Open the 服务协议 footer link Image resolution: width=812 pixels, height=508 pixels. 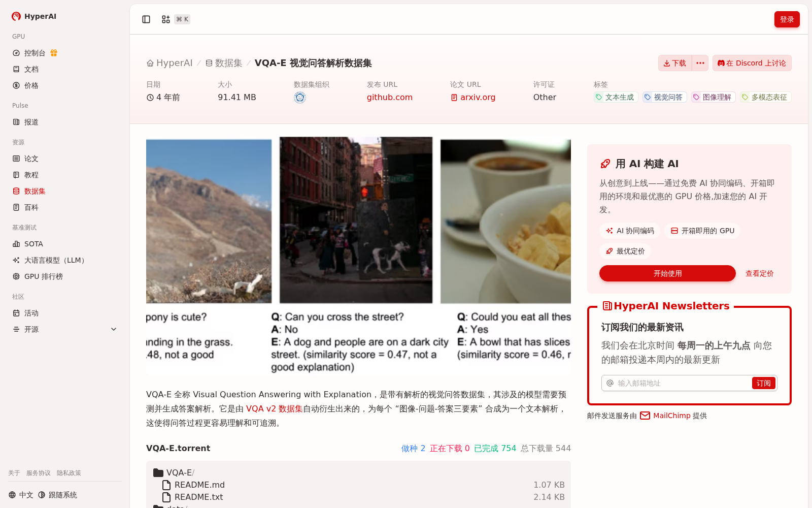[x=39, y=473]
